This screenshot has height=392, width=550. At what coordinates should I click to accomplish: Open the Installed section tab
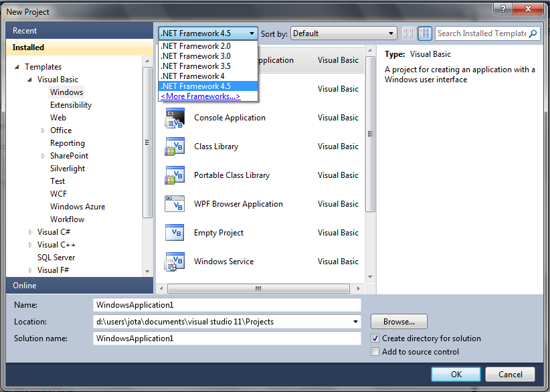point(80,47)
